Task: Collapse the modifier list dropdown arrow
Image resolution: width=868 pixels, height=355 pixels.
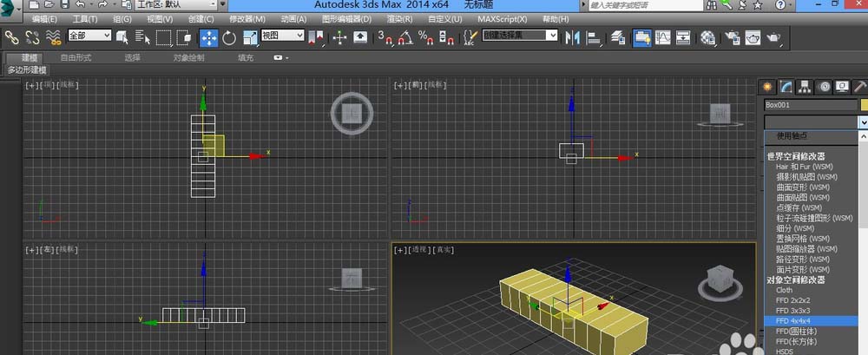Action: pyautogui.click(x=863, y=122)
